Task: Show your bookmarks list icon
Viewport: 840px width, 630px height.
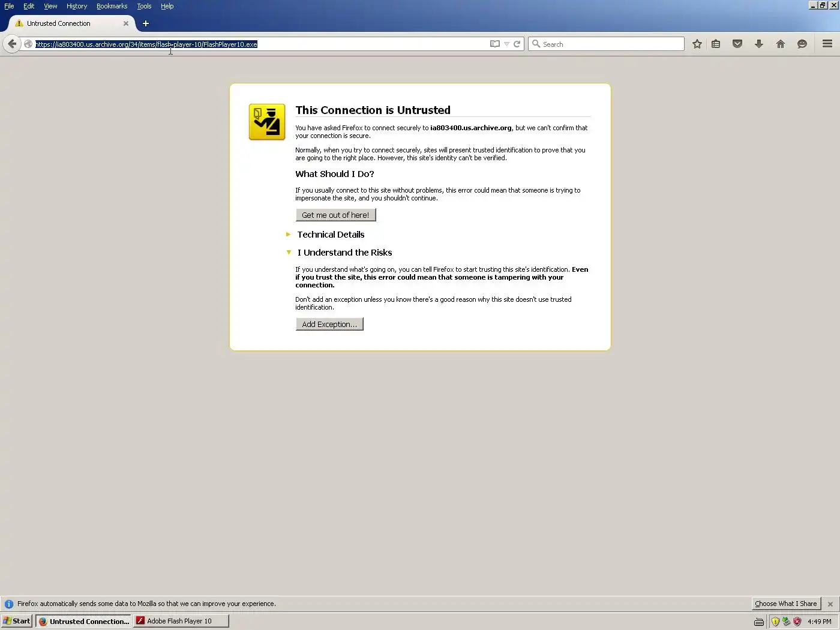Action: [716, 44]
